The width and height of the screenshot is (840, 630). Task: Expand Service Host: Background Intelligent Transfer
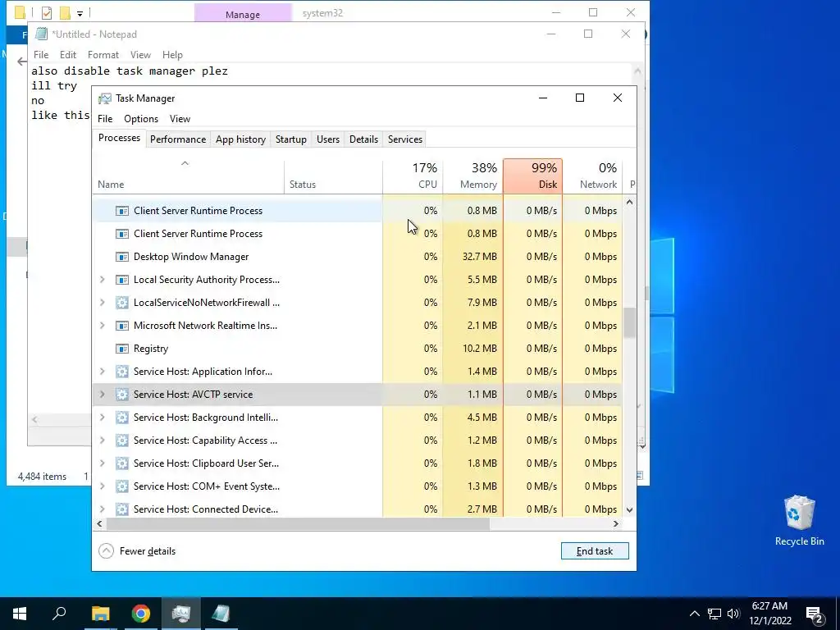point(103,418)
